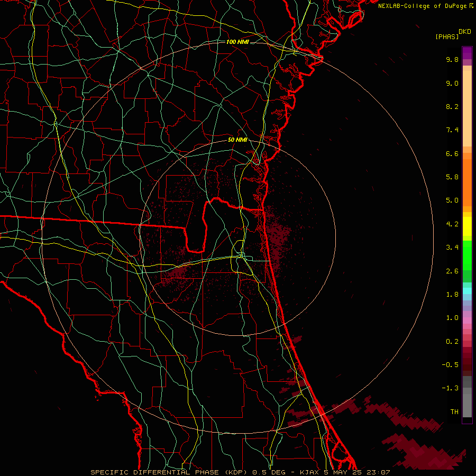Click the 7.4 scale value
Image resolution: width=476 pixels, height=476 pixels.
click(452, 130)
